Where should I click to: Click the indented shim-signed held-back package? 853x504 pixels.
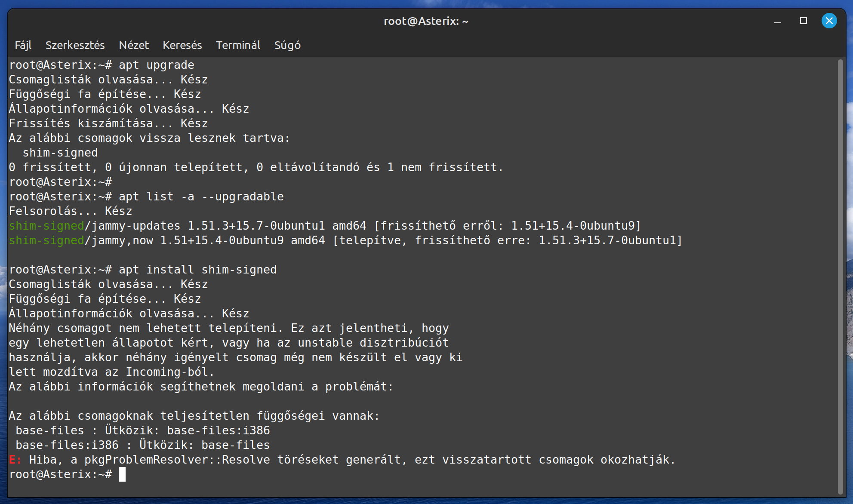click(x=60, y=153)
